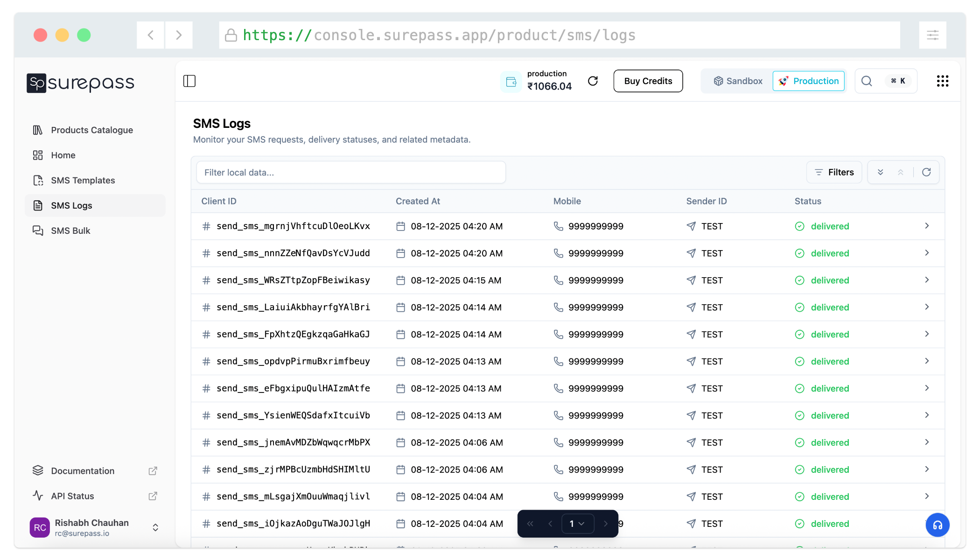
Task: Open search using the magnifier icon
Action: [x=867, y=81]
